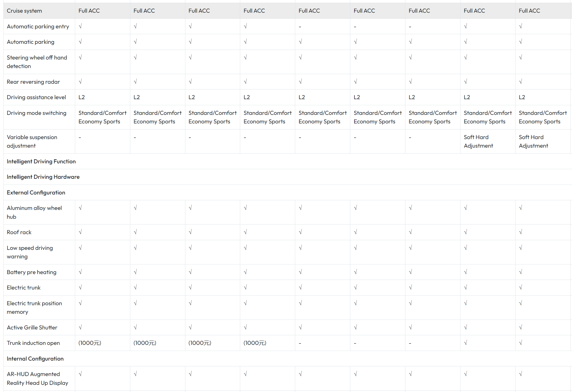Select last column Active Grille Shutter checkmark
The width and height of the screenshot is (572, 392).
click(x=521, y=327)
